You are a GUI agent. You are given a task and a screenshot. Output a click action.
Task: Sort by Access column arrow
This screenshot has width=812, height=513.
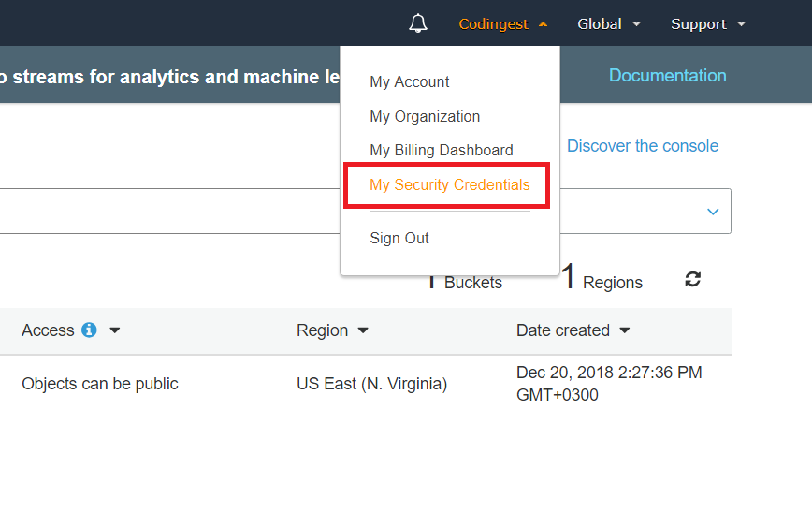[115, 330]
